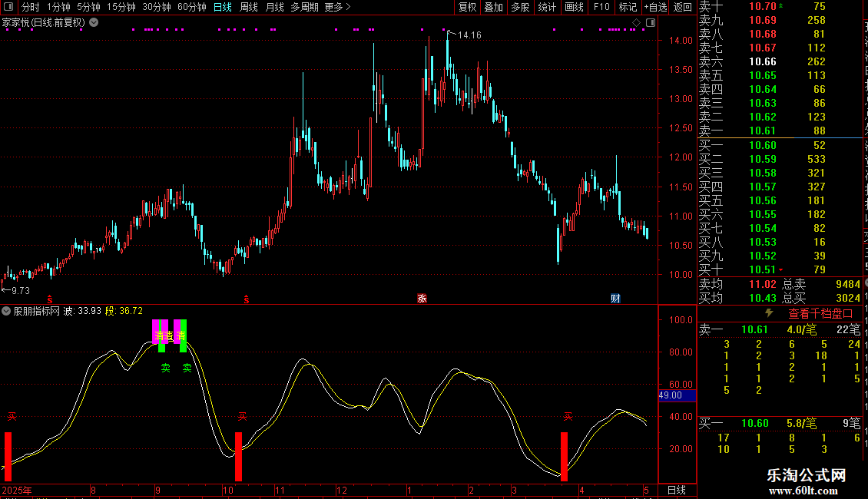Select the 月线 monthly tab

click(274, 7)
